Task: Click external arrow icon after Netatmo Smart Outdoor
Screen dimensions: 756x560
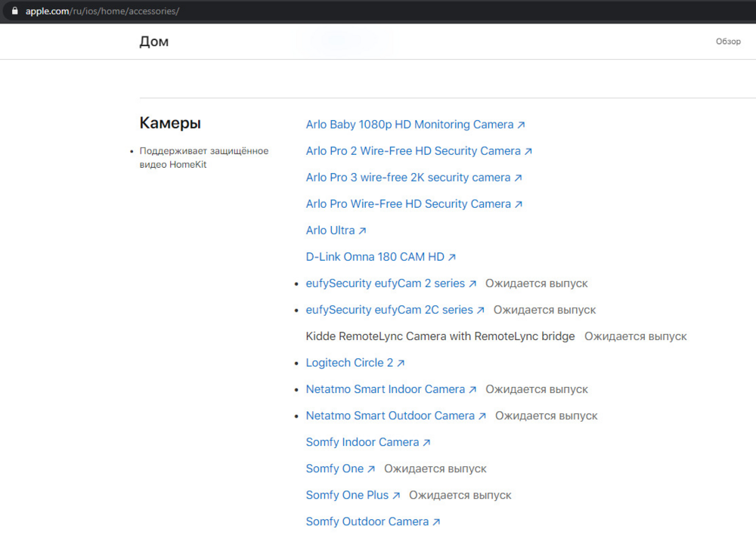Action: 482,416
